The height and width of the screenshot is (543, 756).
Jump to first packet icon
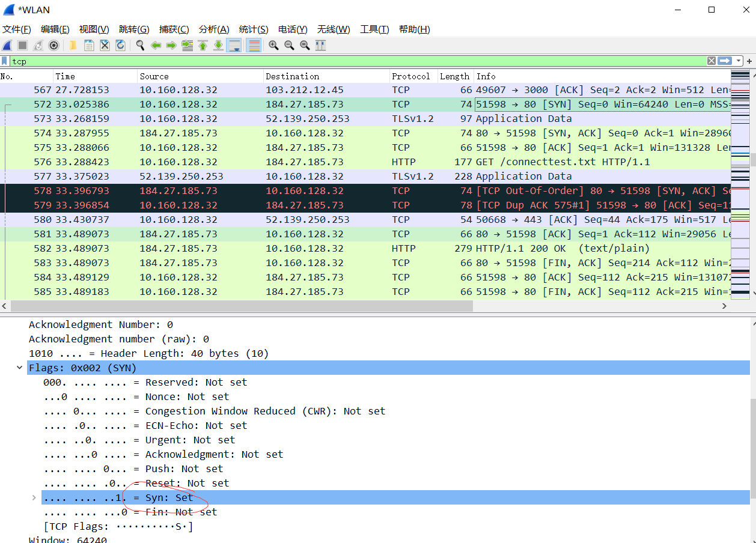tap(203, 45)
